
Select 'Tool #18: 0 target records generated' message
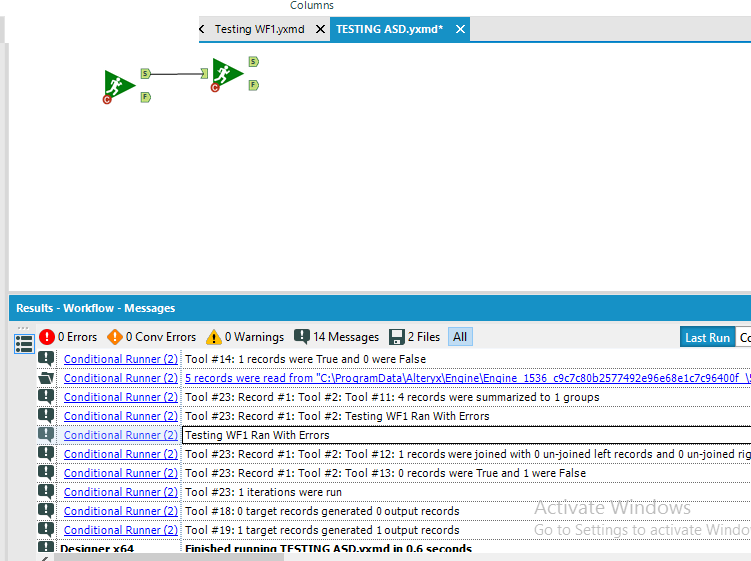coord(322,511)
